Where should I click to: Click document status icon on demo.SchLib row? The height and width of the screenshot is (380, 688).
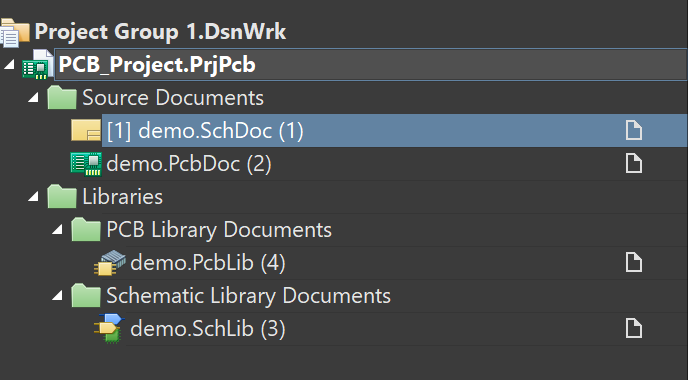tap(634, 329)
